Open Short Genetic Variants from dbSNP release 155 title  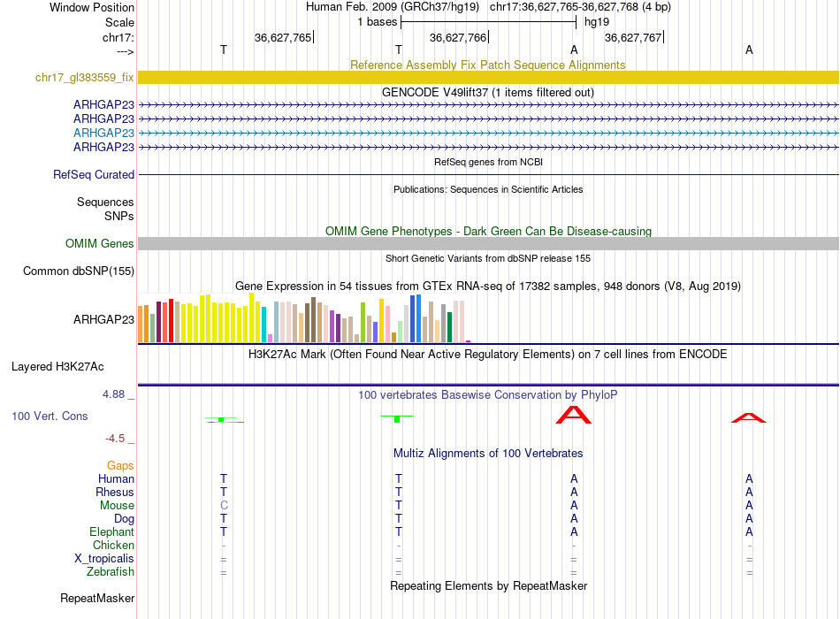488,258
